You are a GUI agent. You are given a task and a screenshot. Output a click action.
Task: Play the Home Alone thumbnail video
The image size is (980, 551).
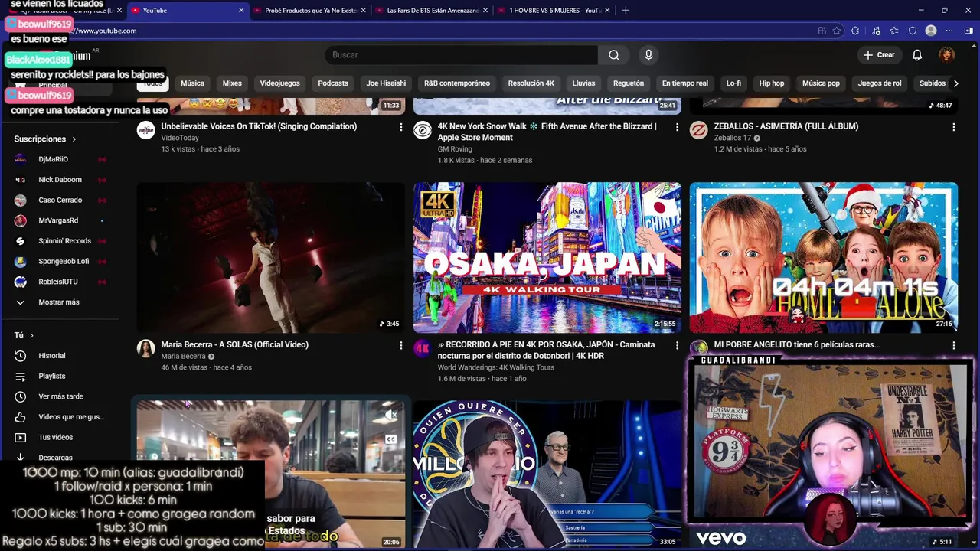(824, 258)
